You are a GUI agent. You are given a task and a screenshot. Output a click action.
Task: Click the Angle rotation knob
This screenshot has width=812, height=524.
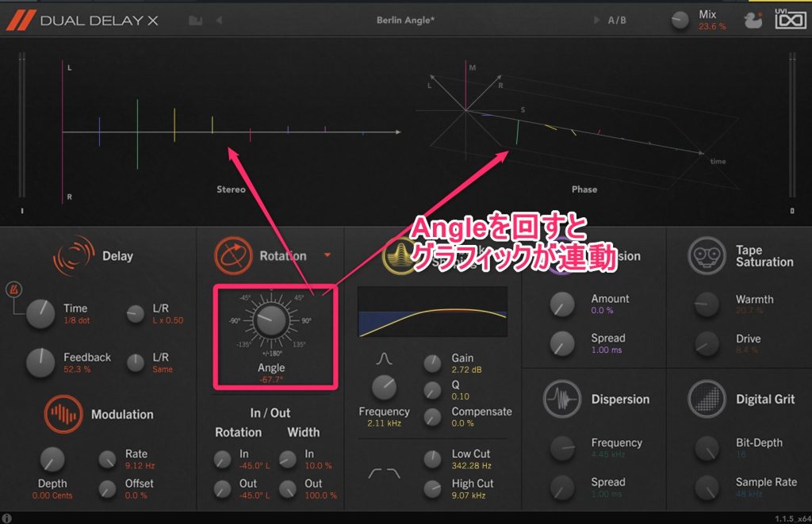click(x=270, y=321)
